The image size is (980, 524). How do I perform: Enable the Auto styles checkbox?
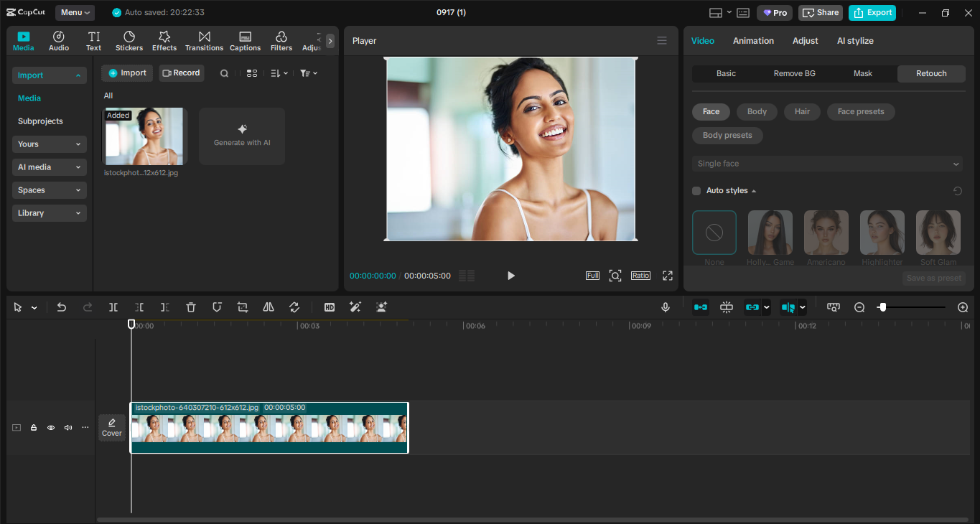pyautogui.click(x=696, y=190)
